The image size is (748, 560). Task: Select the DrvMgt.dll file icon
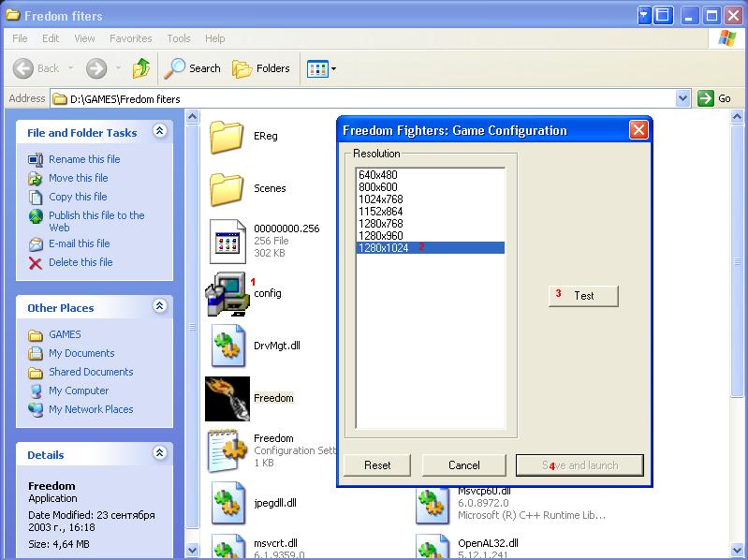click(227, 346)
